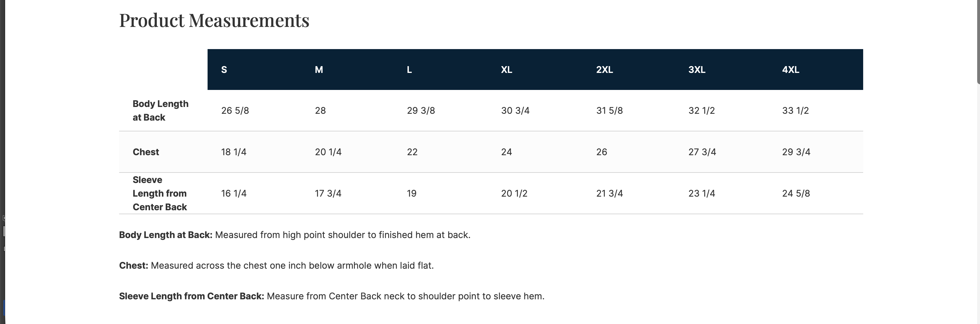The height and width of the screenshot is (324, 980).
Task: Click the Sleeve Length from Center Back row label
Action: pyautogui.click(x=159, y=193)
